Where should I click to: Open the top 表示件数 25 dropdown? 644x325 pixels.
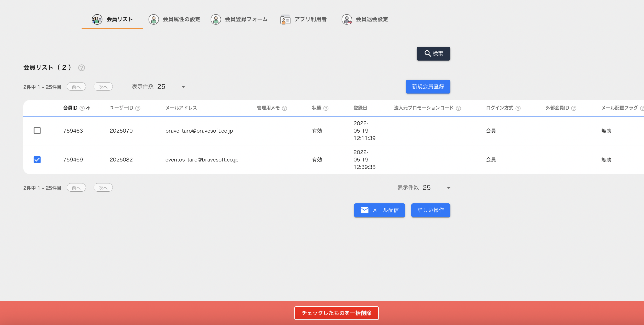(173, 87)
